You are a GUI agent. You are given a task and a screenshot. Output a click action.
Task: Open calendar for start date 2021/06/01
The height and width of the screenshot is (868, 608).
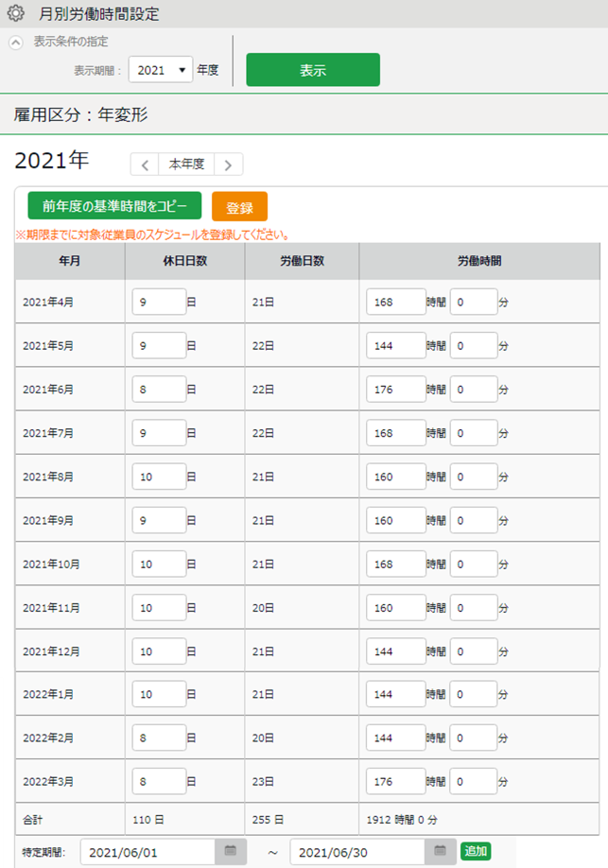click(x=231, y=852)
